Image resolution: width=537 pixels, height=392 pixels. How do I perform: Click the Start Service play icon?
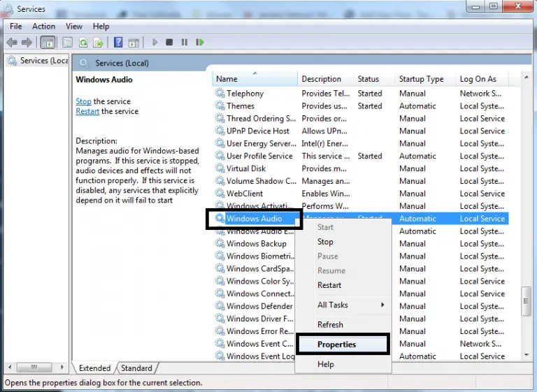(155, 42)
